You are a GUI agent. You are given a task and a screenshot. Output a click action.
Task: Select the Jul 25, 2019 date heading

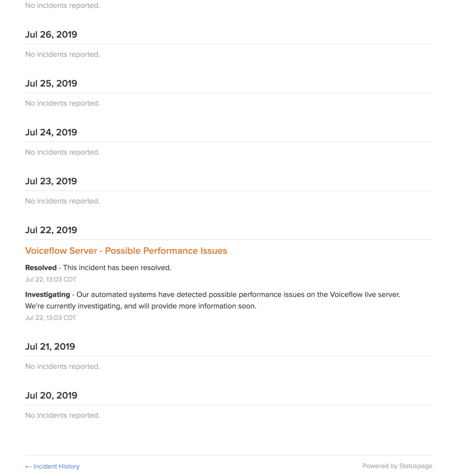(x=51, y=83)
